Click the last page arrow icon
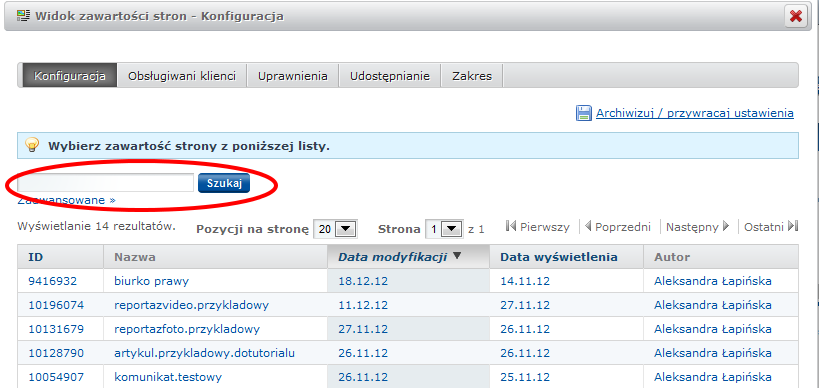819x388 pixels. tap(793, 227)
